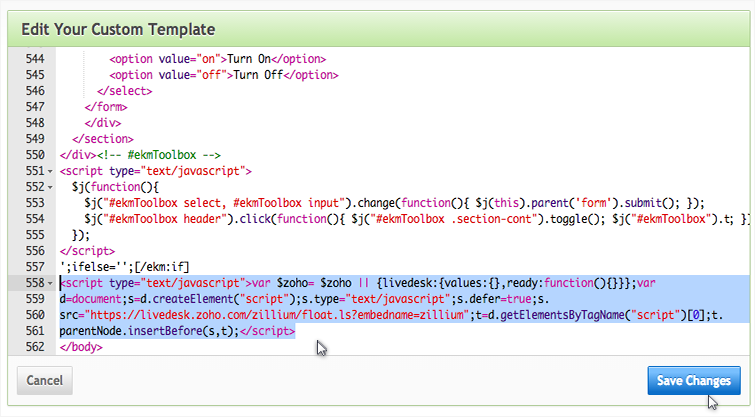Select line number 548 in gutter
Screen dimensions: 755x417
35,123
